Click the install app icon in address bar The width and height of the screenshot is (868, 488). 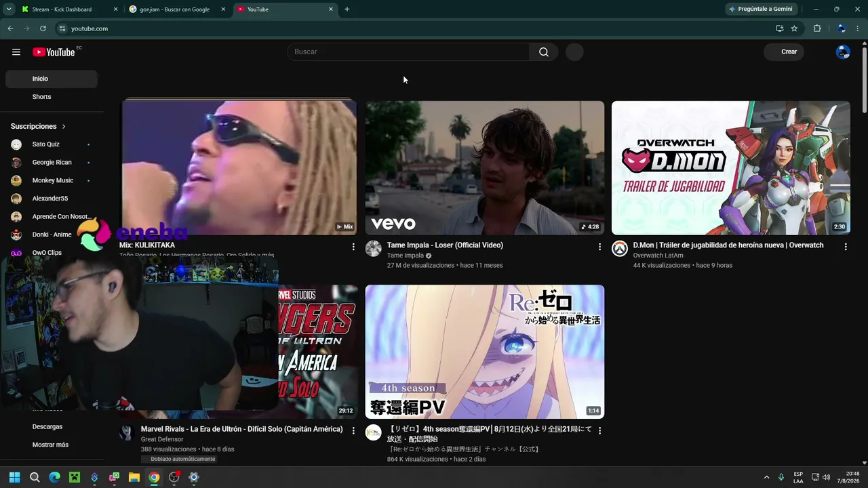click(x=779, y=28)
